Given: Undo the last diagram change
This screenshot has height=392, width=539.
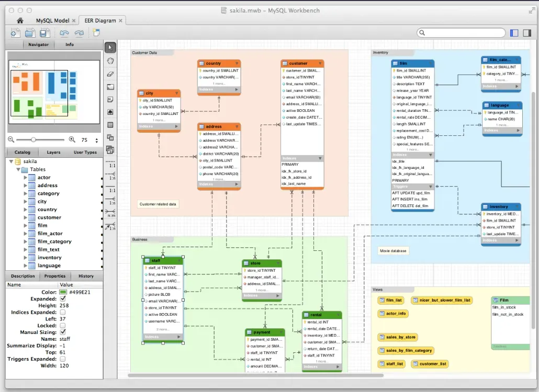Looking at the screenshot, I should pos(64,33).
